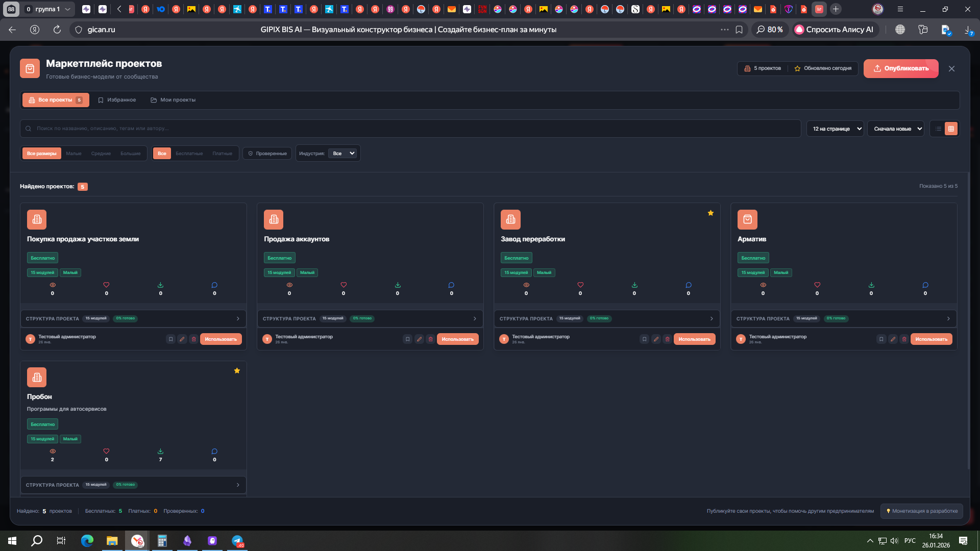Screen dimensions: 980x551
Task: Click the download icon on the Покупка продажа участков земли card
Action: (x=160, y=285)
